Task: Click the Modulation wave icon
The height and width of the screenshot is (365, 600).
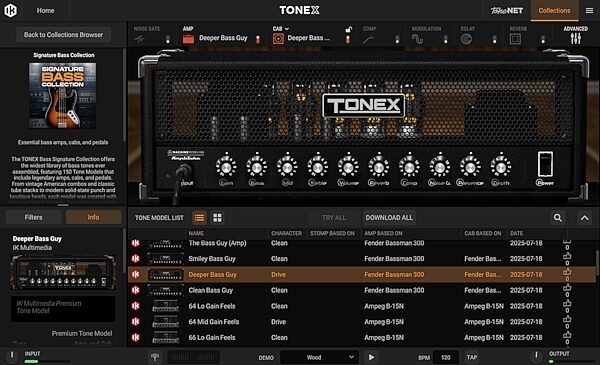Action: click(417, 39)
